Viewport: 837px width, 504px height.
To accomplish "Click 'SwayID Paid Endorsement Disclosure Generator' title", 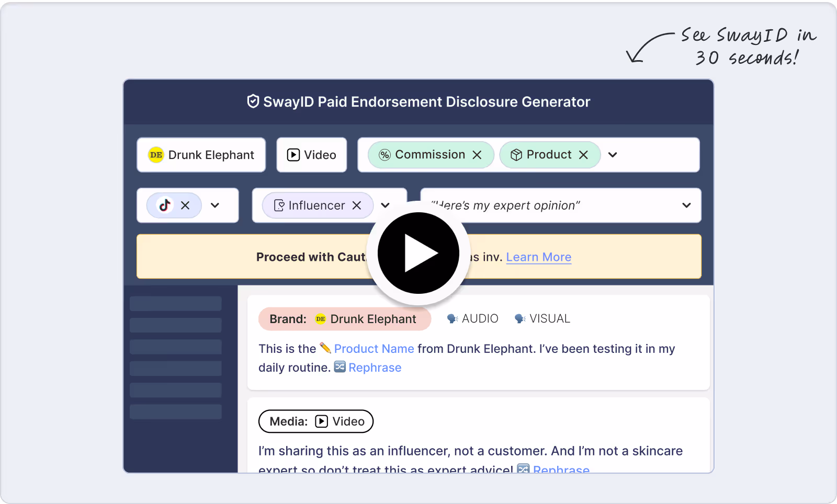I will [x=426, y=102].
